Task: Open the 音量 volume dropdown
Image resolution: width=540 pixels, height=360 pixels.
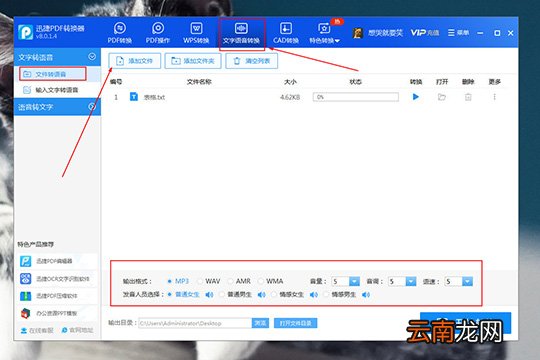Action: (x=354, y=281)
